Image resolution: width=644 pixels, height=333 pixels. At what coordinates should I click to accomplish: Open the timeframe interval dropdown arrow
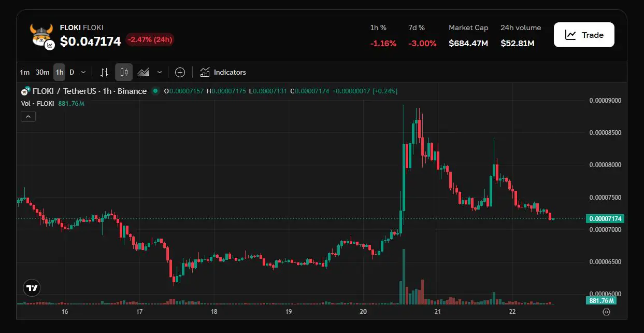tap(83, 72)
